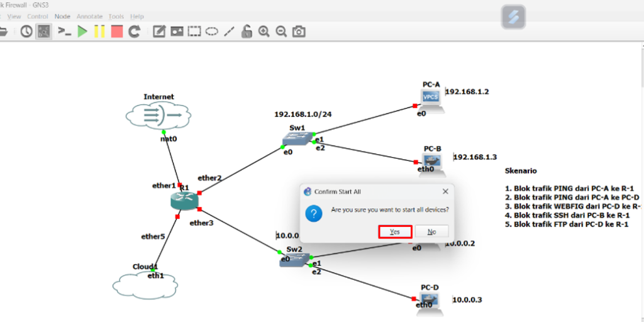Select the Add a note tool
Viewport: 644px width, 322px height.
(160, 31)
